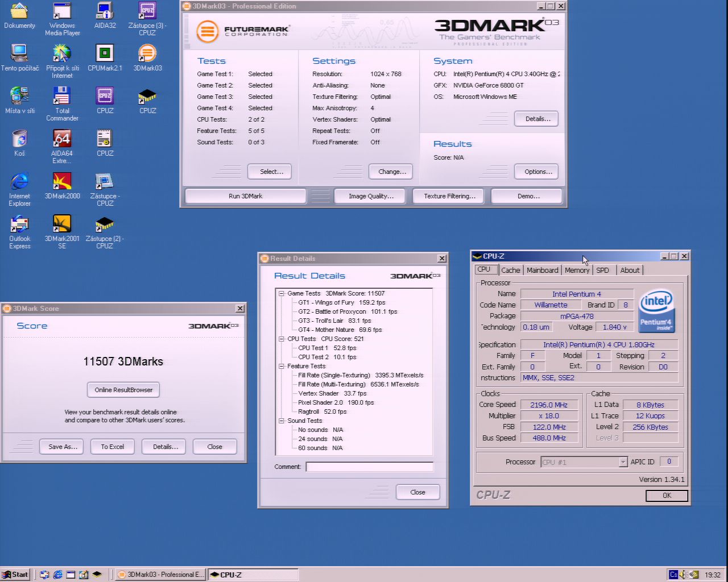Click Close in Result Details window
Screen dimensions: 728x582
click(418, 492)
